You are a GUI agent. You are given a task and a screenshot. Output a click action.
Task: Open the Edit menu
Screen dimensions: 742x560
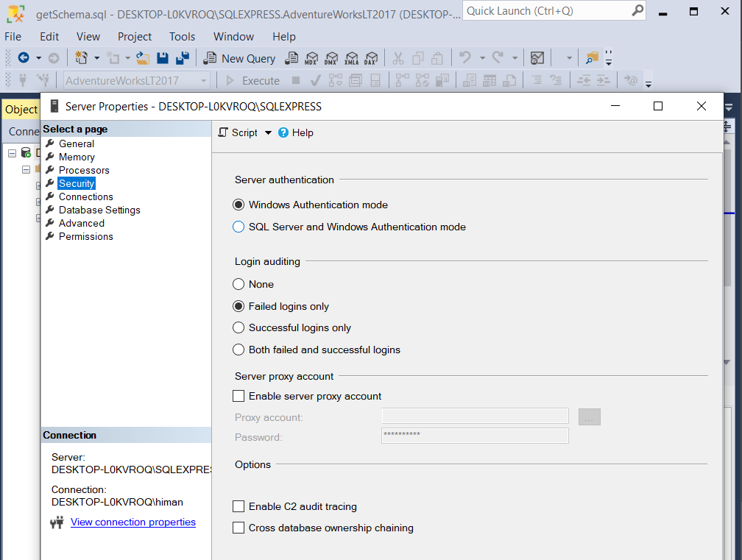[x=49, y=36]
